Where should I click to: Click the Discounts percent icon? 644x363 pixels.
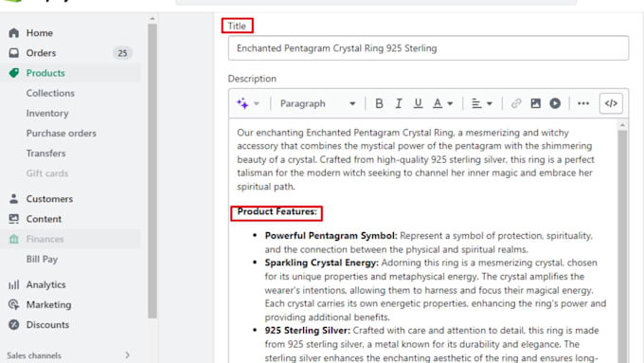14,325
